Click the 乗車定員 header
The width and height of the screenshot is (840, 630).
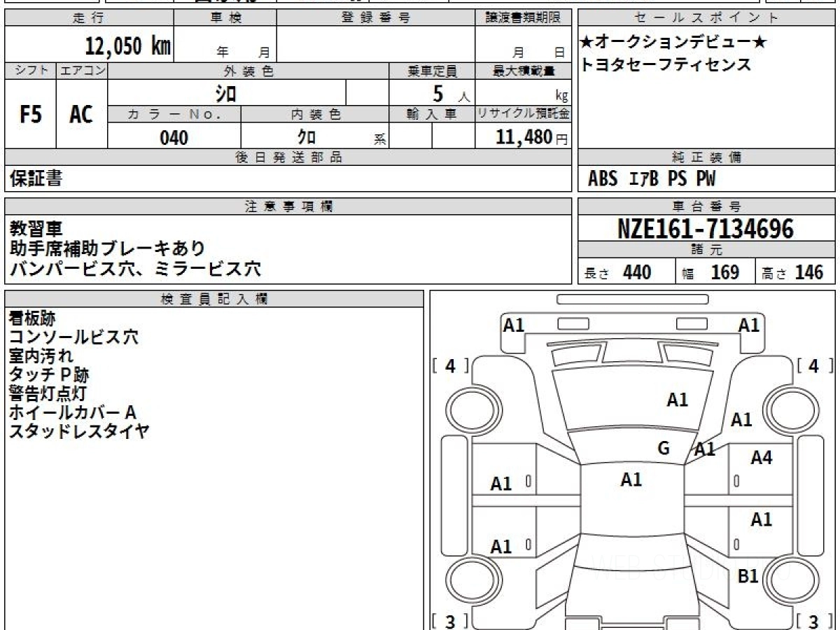click(x=432, y=71)
